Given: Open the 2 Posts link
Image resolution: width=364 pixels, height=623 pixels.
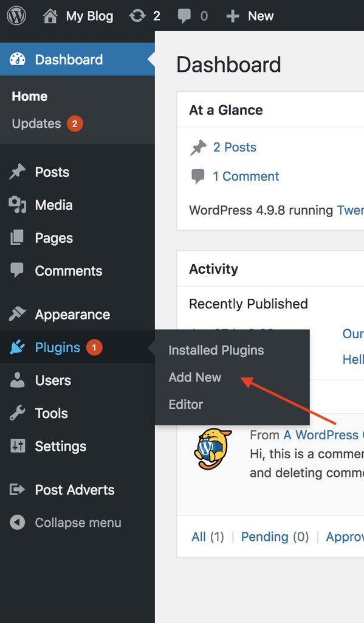Looking at the screenshot, I should coord(235,147).
